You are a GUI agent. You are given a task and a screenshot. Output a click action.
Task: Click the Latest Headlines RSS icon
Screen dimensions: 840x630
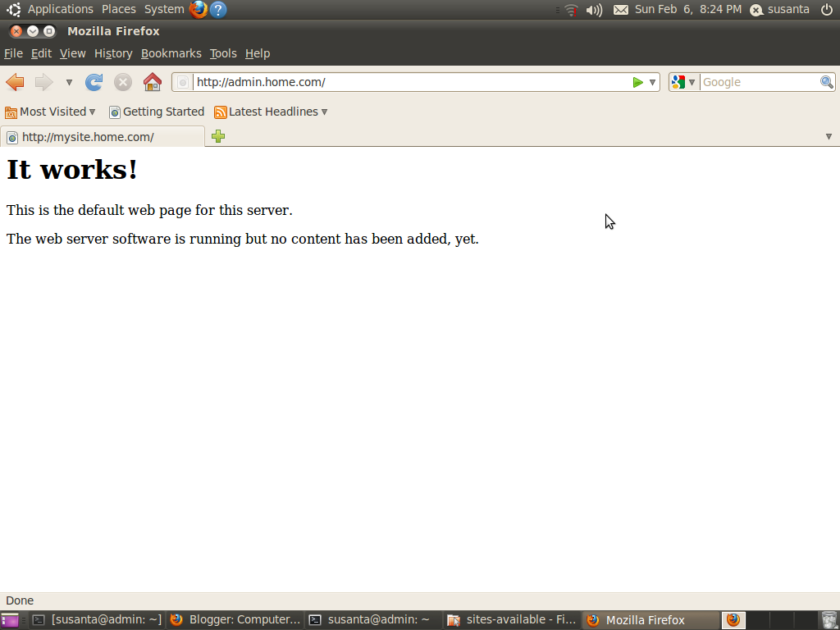click(x=220, y=112)
